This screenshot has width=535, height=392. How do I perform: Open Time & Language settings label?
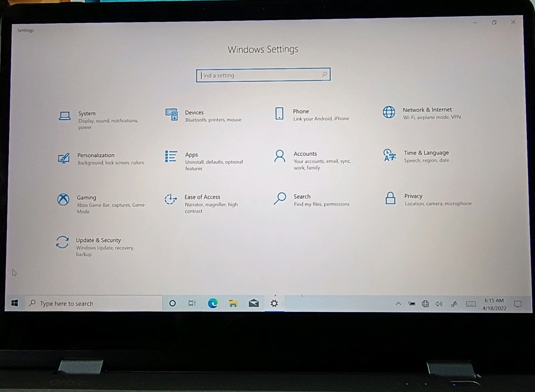(426, 153)
